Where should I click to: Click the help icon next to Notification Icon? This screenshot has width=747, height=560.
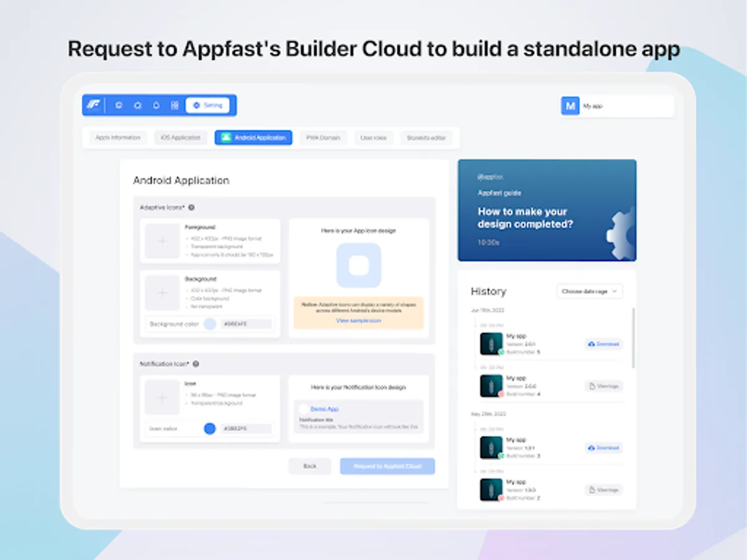[x=195, y=364]
